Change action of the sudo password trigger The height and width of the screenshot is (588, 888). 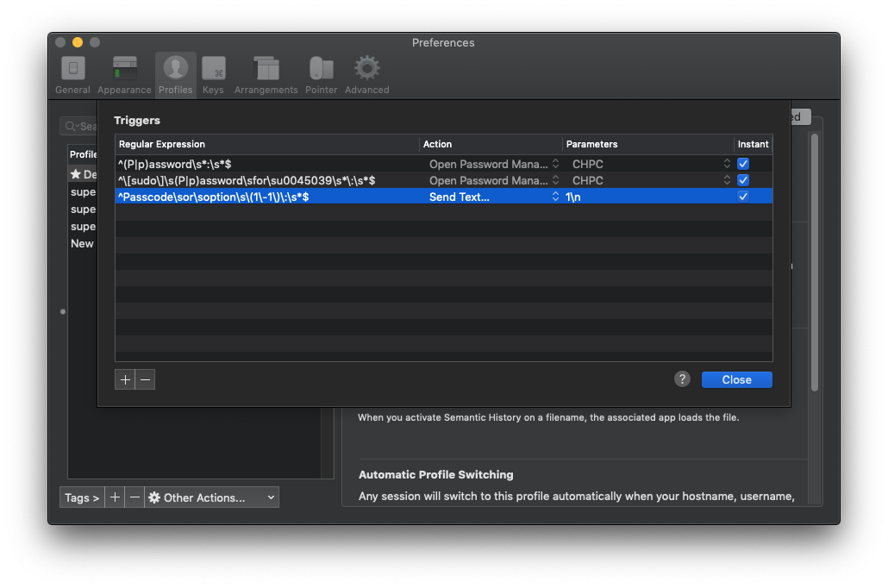493,180
